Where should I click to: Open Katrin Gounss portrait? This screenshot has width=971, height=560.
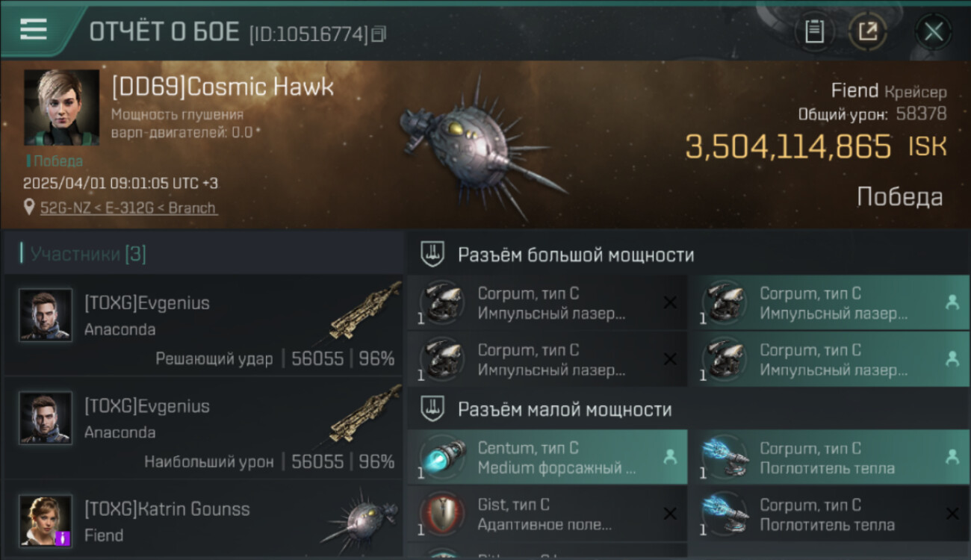46,521
